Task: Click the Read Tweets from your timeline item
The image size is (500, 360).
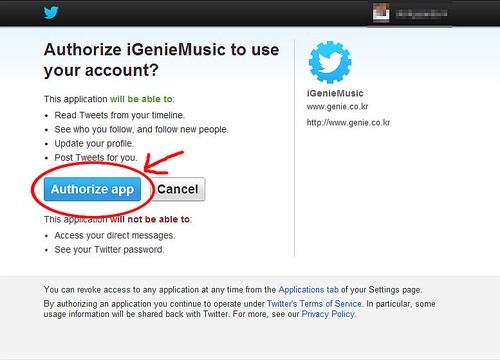Action: click(120, 115)
